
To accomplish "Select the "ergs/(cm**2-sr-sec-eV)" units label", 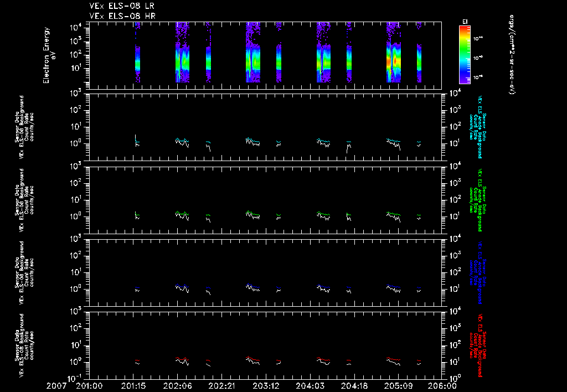I will point(512,54).
